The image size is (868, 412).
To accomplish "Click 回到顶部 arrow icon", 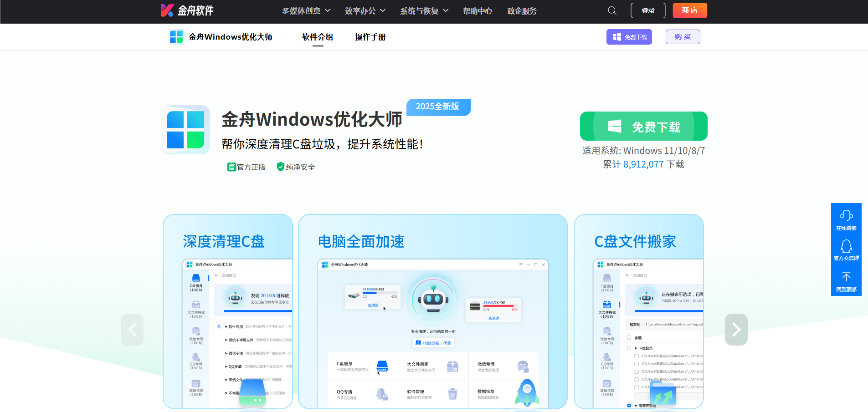I will [x=846, y=277].
